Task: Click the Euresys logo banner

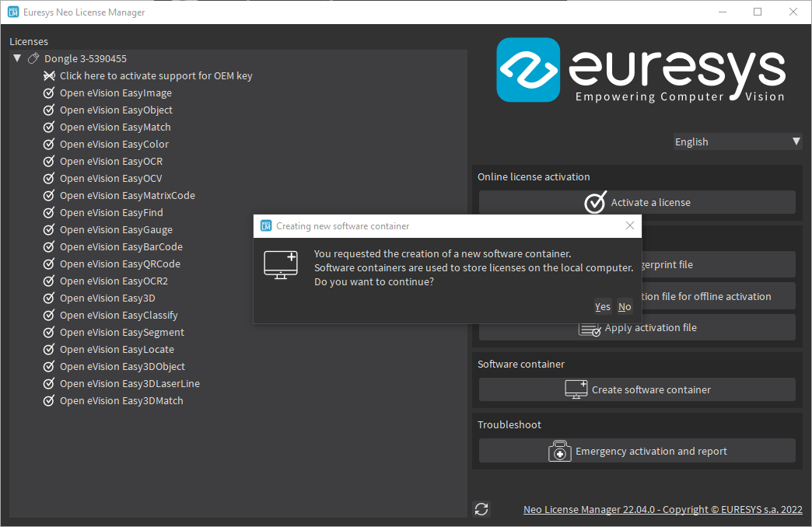Action: (641, 70)
